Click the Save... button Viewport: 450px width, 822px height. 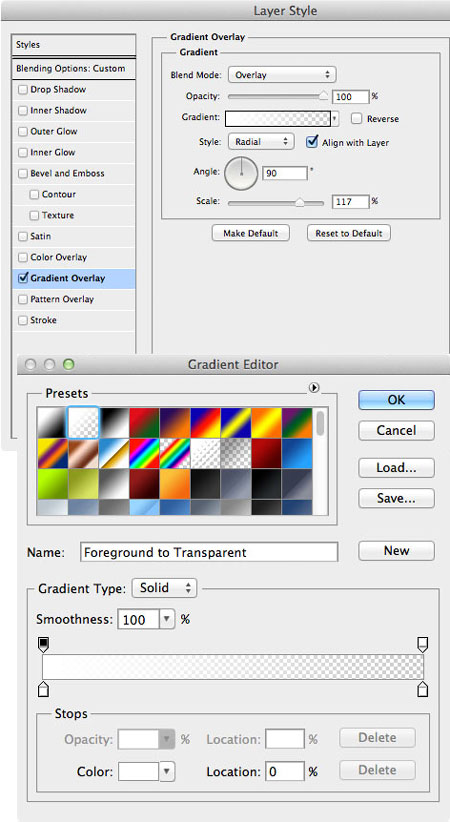pos(397,498)
